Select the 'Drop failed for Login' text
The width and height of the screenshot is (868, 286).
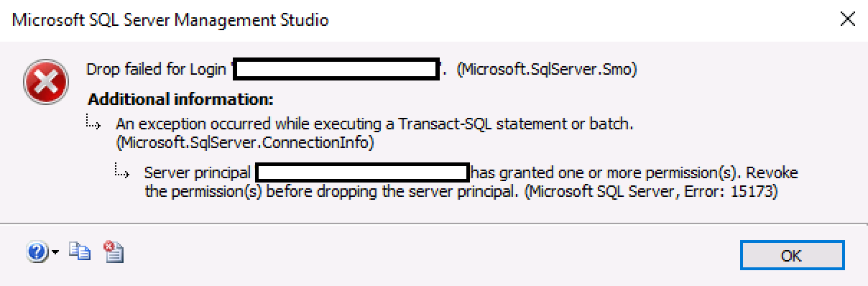tap(158, 70)
